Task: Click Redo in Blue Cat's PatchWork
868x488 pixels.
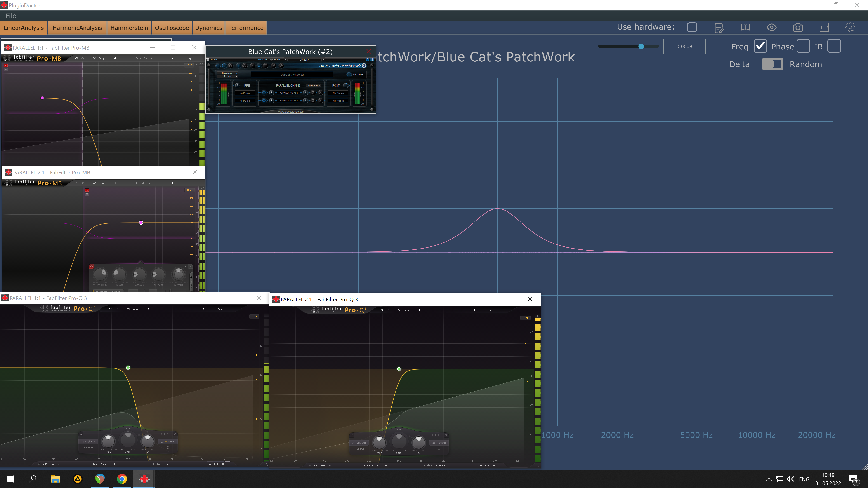Action: coord(275,60)
